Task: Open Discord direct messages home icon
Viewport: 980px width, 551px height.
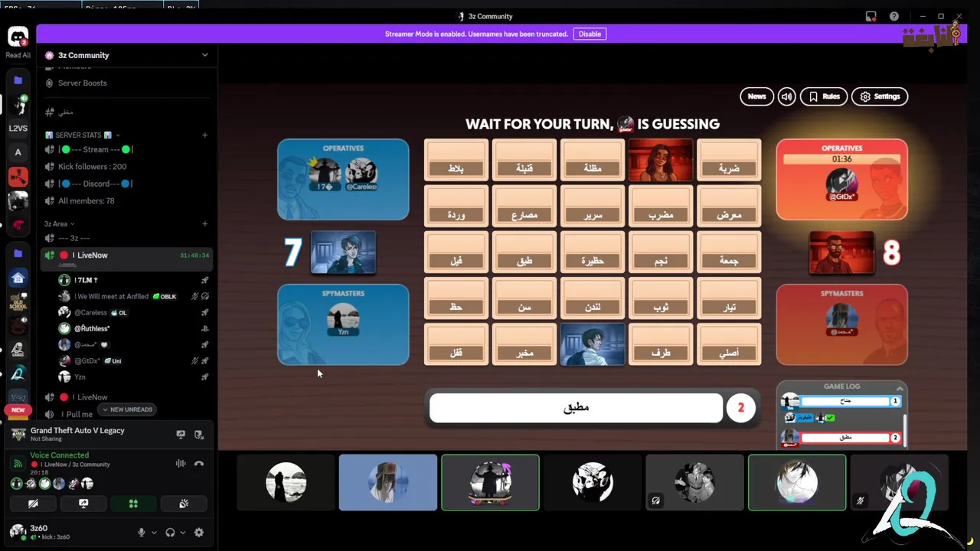Action: [x=18, y=37]
